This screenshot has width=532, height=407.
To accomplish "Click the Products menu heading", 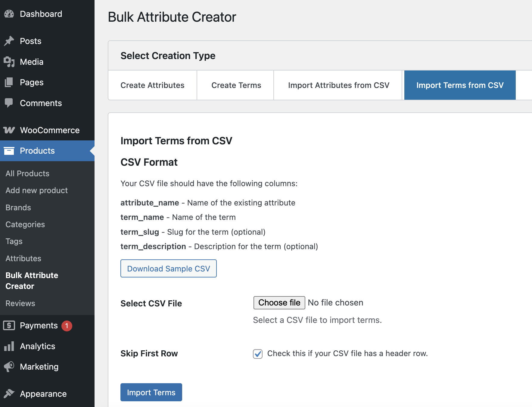I will (47, 151).
